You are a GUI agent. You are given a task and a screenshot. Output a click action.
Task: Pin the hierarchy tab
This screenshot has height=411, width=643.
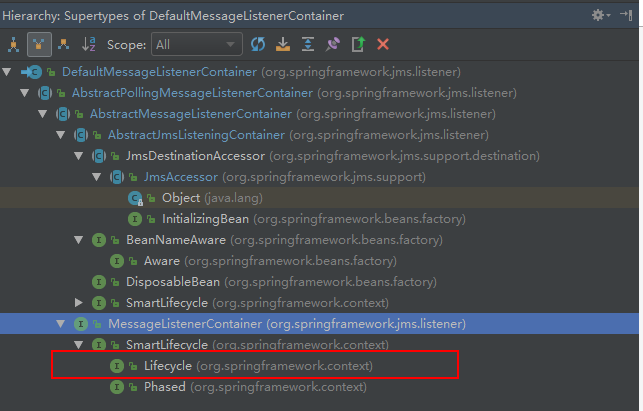pos(333,44)
